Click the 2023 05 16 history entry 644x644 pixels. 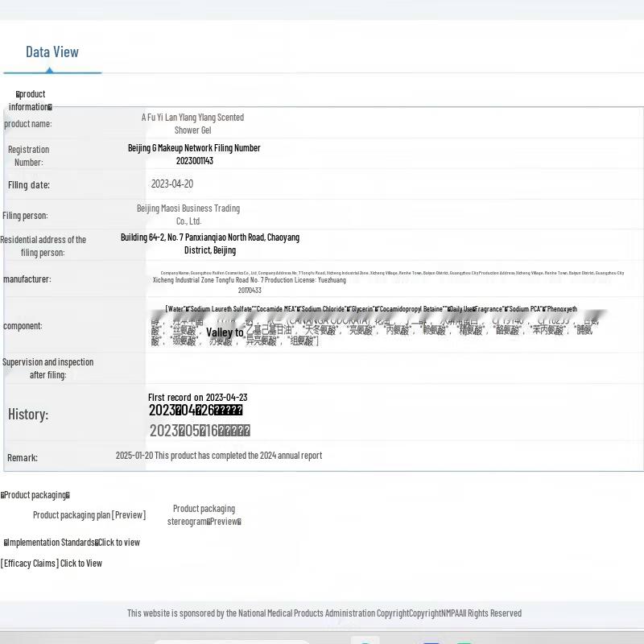pos(200,431)
